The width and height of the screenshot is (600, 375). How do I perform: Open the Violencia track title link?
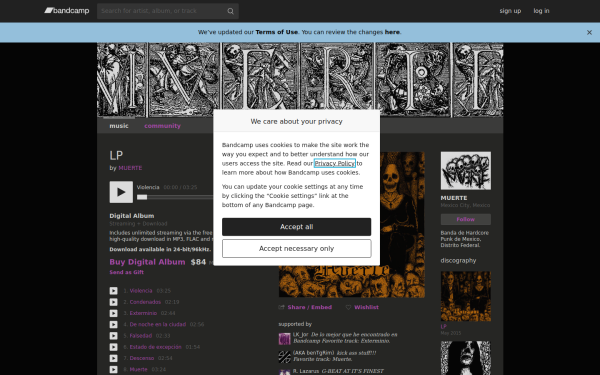[141, 291]
